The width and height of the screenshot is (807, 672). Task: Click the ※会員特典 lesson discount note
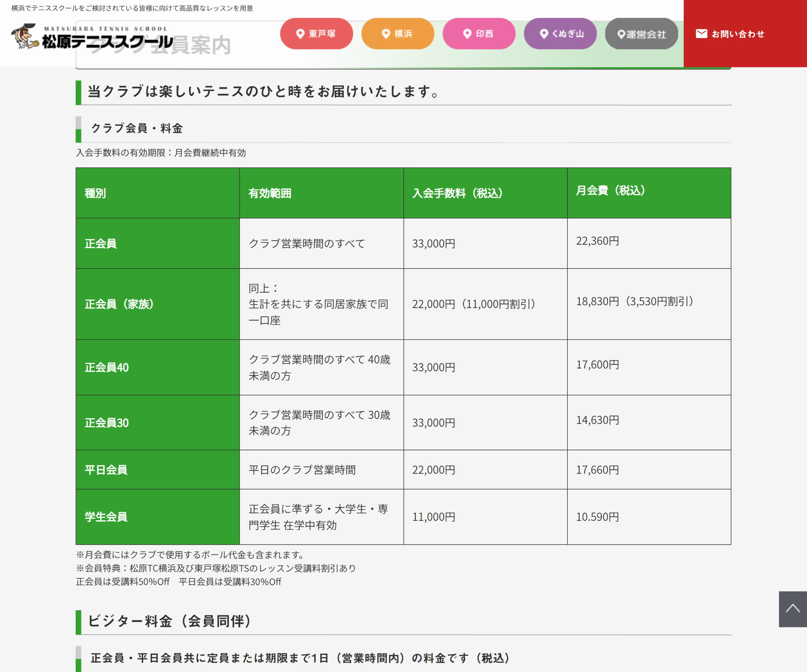click(216, 568)
